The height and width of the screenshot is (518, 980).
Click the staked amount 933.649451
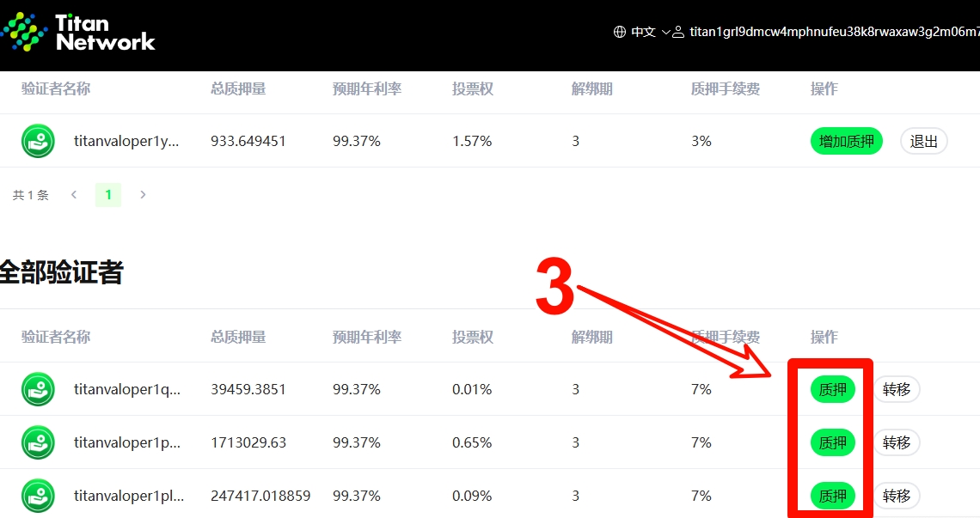point(248,141)
